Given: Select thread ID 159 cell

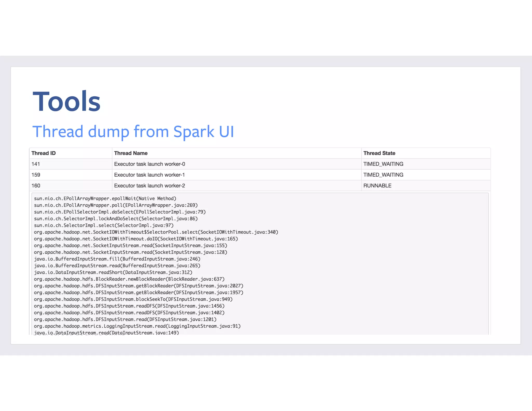Looking at the screenshot, I should click(x=71, y=175).
